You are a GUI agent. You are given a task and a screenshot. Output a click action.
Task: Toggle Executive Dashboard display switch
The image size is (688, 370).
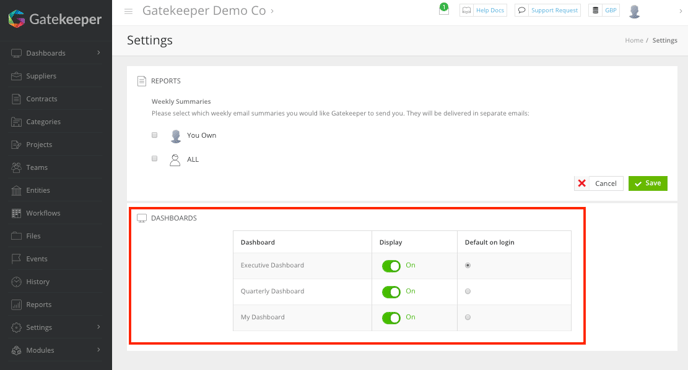[391, 266]
